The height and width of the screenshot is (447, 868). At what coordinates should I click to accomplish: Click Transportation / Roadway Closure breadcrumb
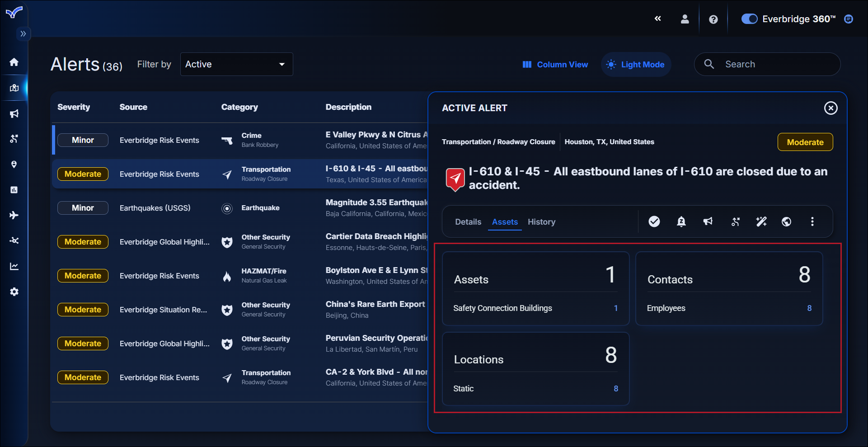coord(498,142)
